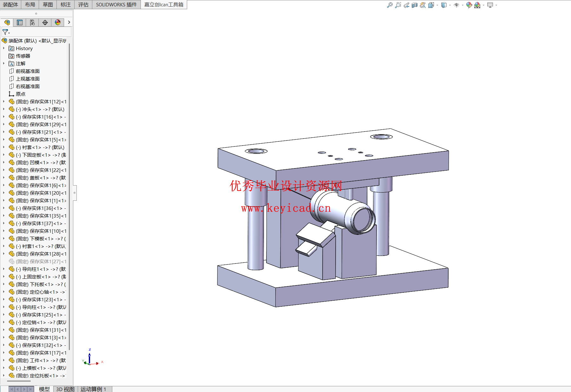Open the View Orientation dropdown arrow
This screenshot has height=392, width=571.
click(437, 5)
